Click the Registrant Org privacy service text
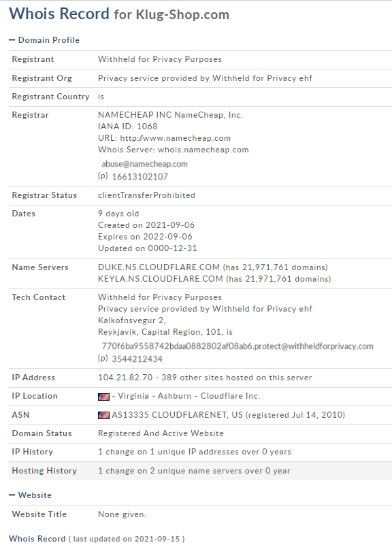The width and height of the screenshot is (392, 547). 205,78
